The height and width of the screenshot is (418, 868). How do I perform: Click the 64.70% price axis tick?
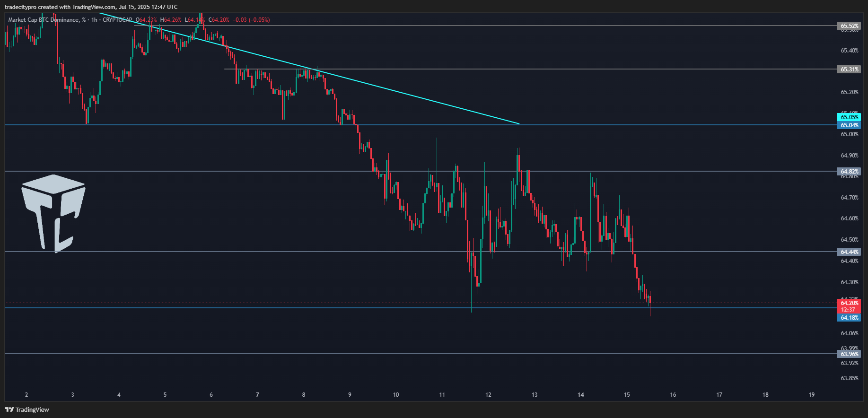[850, 198]
